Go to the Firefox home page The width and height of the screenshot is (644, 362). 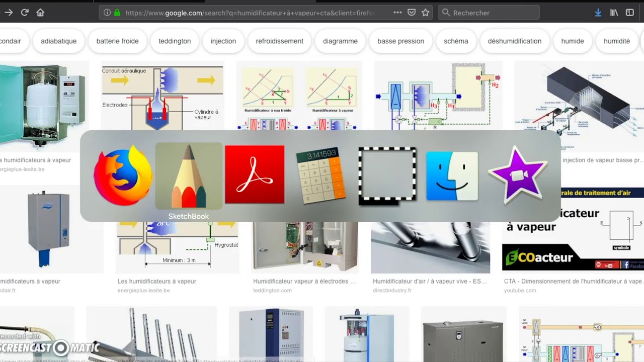click(x=40, y=13)
